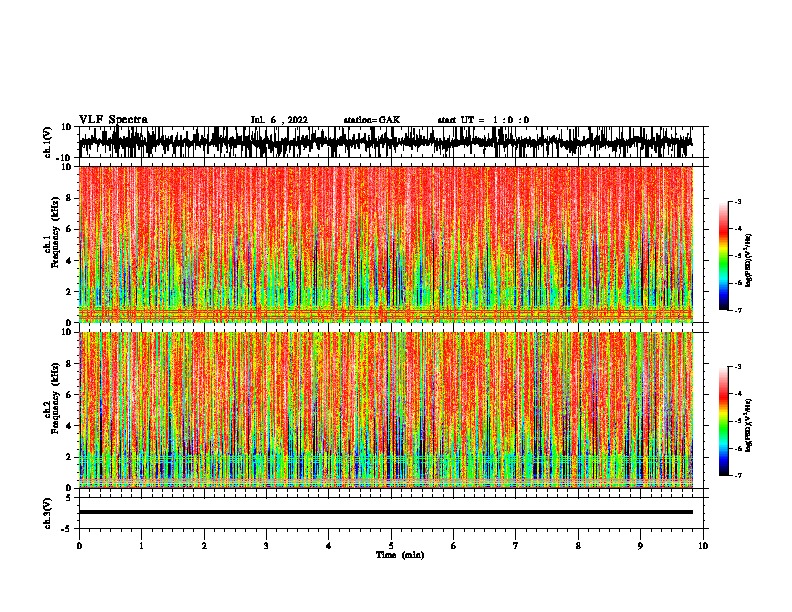Click the '-3' label on ch.2 color bar
Image resolution: width=792 pixels, height=612 pixels.
(738, 367)
